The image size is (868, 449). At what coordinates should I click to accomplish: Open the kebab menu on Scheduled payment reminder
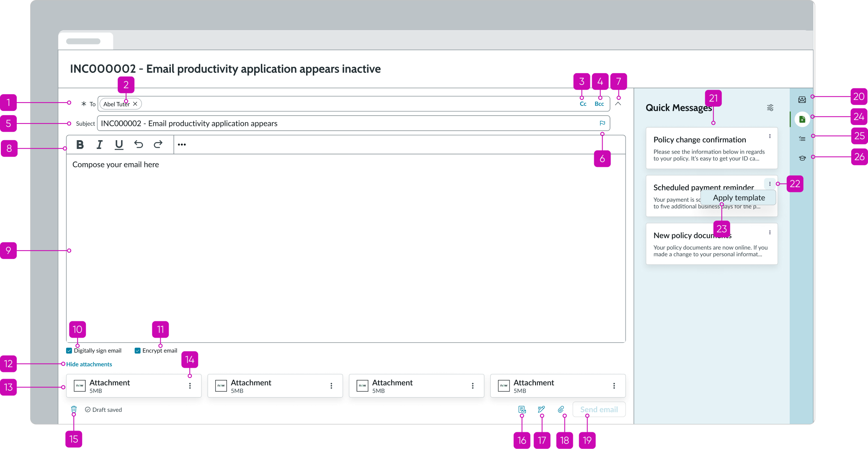(770, 183)
